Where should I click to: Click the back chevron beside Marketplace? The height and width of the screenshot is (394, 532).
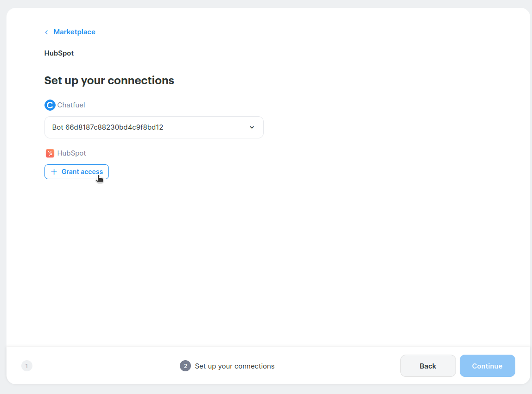(x=46, y=32)
